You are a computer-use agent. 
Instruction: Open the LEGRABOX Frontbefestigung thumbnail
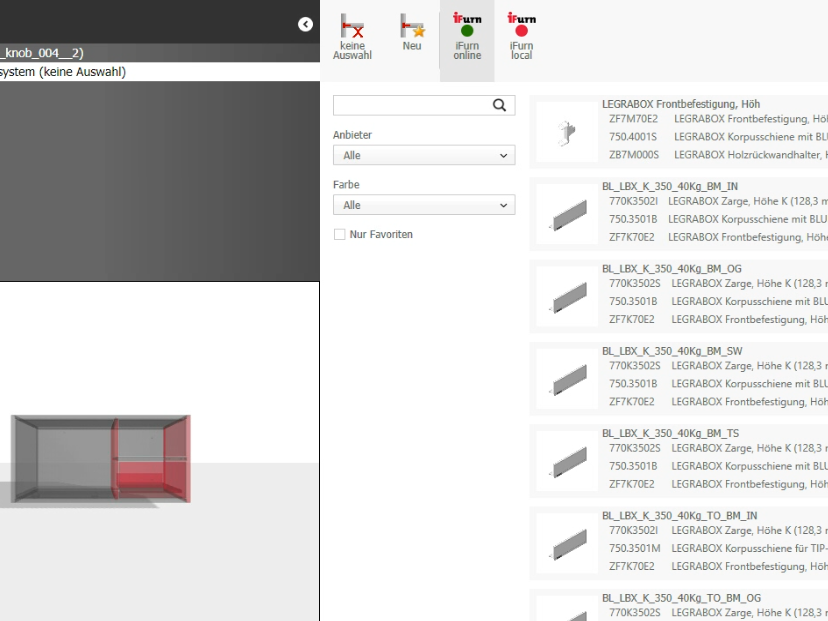[567, 132]
